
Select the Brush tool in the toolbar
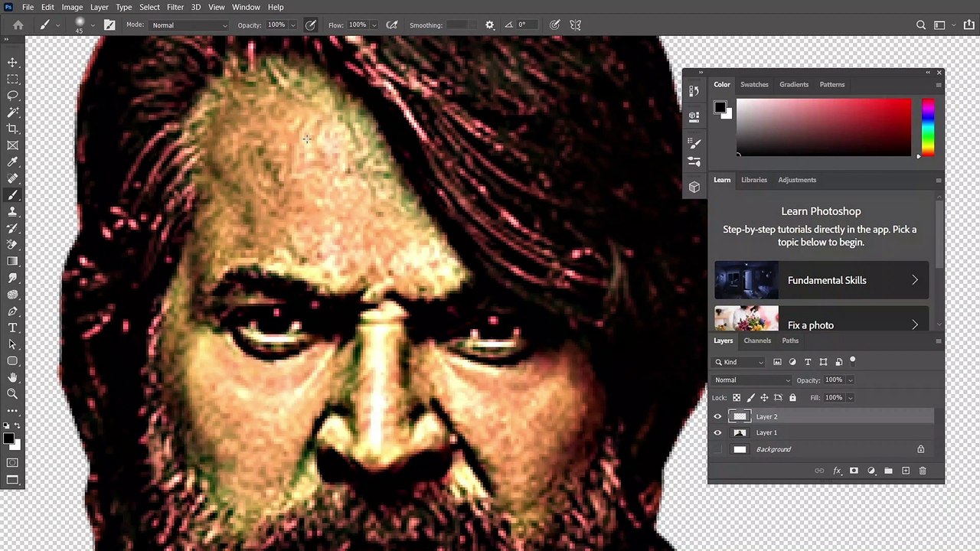click(x=12, y=195)
